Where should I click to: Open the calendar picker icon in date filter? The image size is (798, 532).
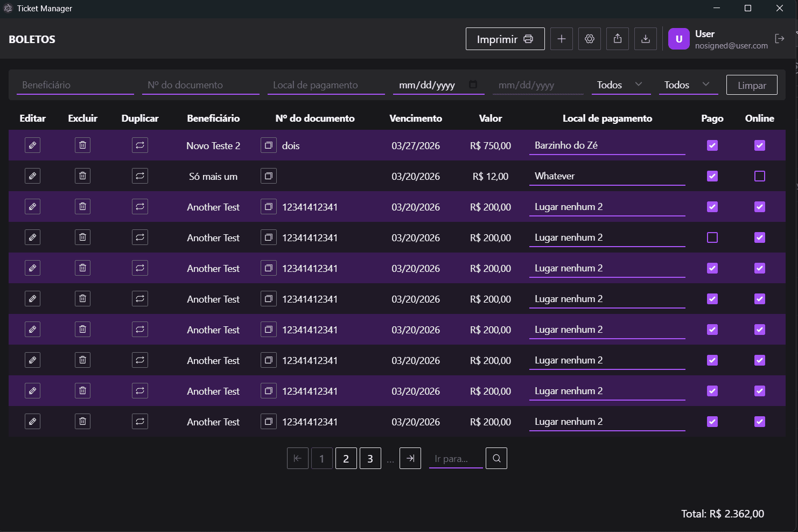[x=473, y=85]
